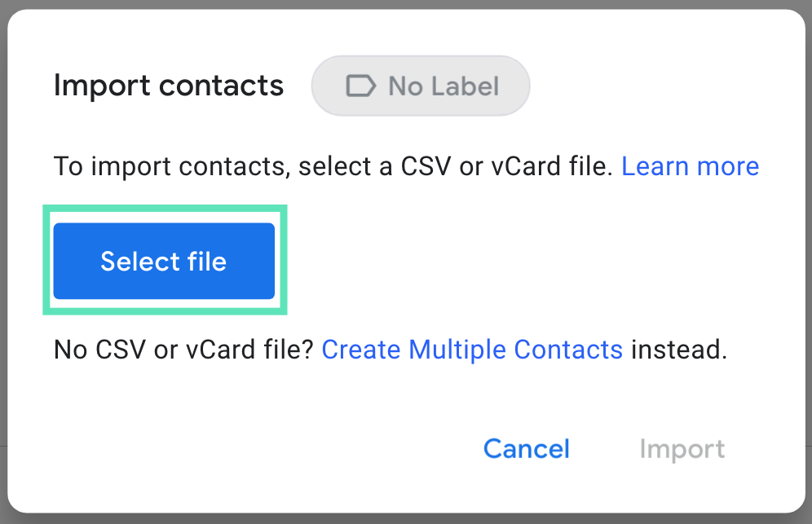Open the No Label chip selector
The width and height of the screenshot is (812, 524).
point(421,86)
